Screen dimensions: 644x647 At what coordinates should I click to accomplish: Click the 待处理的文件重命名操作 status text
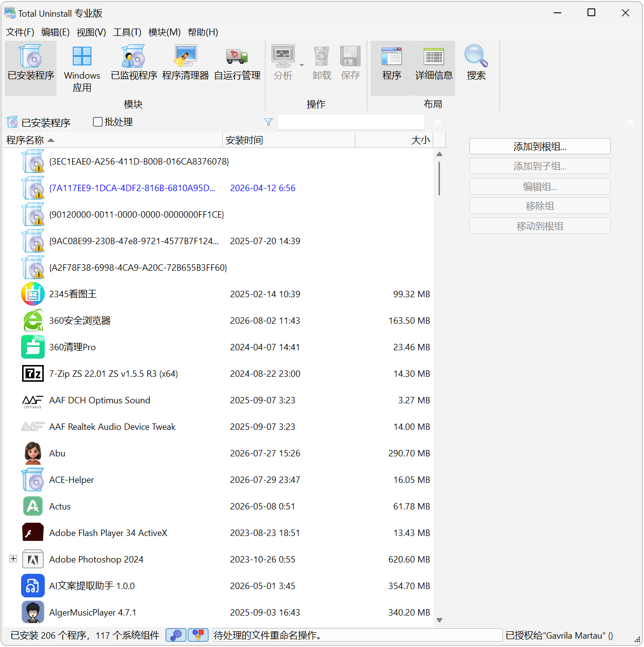268,635
